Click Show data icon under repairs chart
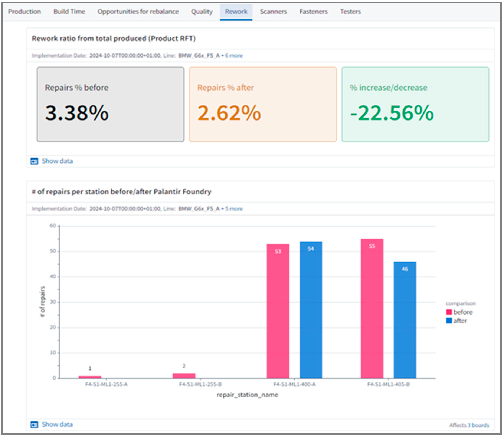The width and height of the screenshot is (504, 437). pos(34,425)
